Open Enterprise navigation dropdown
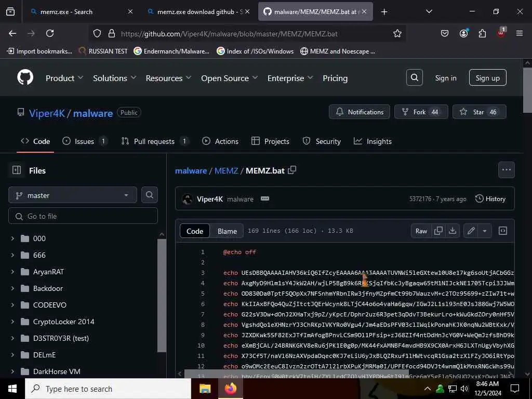 click(290, 78)
